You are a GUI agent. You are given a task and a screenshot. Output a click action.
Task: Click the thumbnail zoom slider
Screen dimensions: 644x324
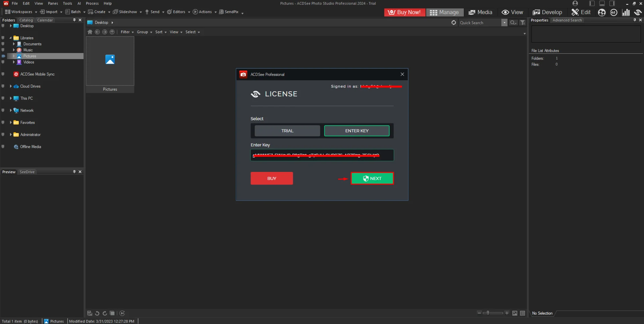coord(493,313)
